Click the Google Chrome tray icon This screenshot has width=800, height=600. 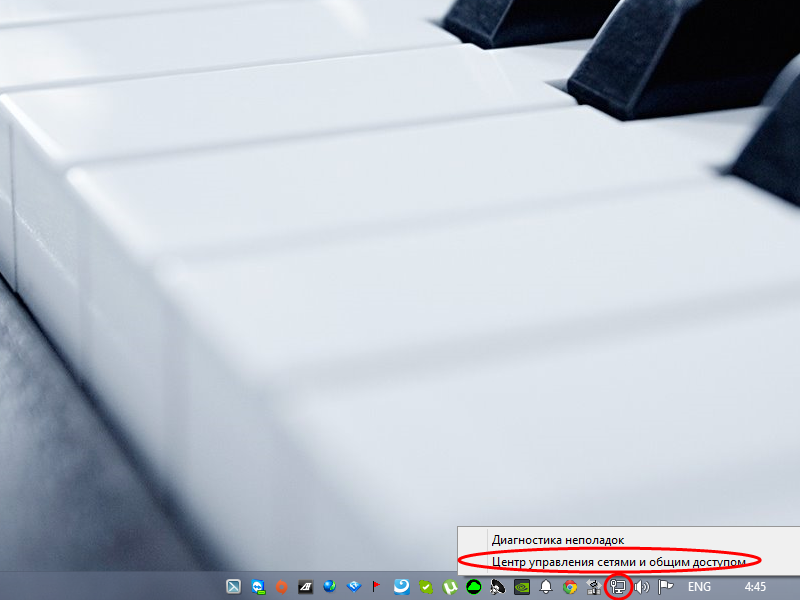570,587
